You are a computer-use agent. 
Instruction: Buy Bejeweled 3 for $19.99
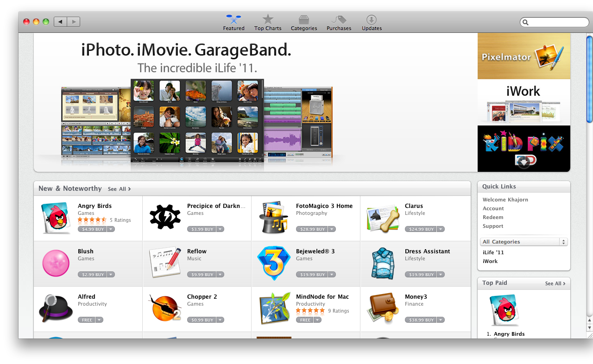[x=311, y=275]
